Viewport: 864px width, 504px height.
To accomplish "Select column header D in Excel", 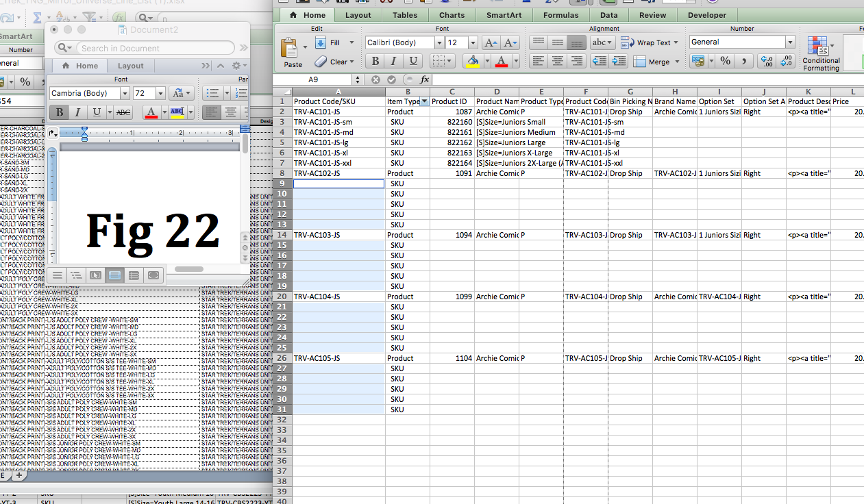I will pos(497,91).
